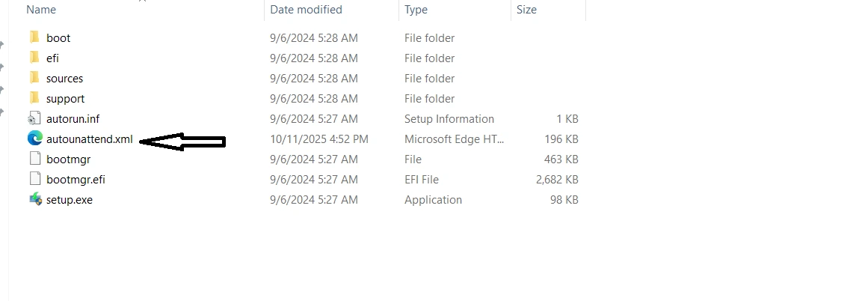
Task: Sort by the Date modified column
Action: point(306,10)
